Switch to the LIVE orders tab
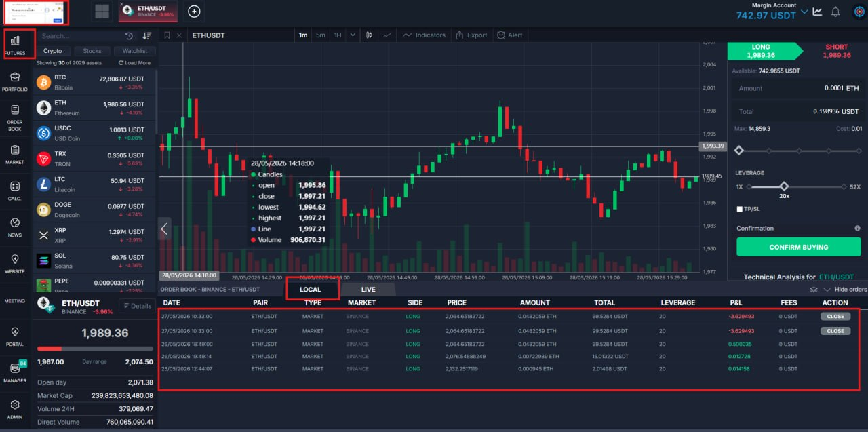This screenshot has width=868, height=432. pyautogui.click(x=368, y=290)
